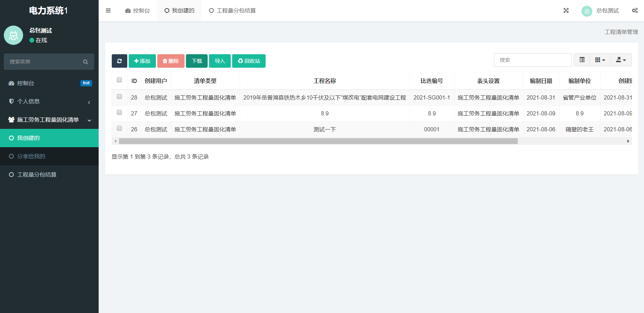This screenshot has width=644, height=313.
Task: Open the 回收站 recycle bin
Action: [x=249, y=61]
